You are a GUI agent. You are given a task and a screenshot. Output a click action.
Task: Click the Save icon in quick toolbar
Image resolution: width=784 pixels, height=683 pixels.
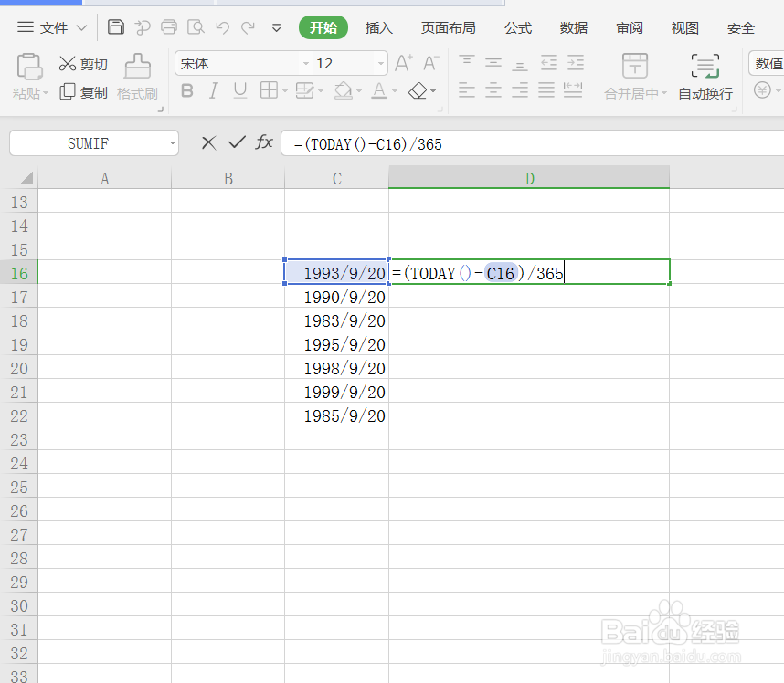[x=116, y=27]
